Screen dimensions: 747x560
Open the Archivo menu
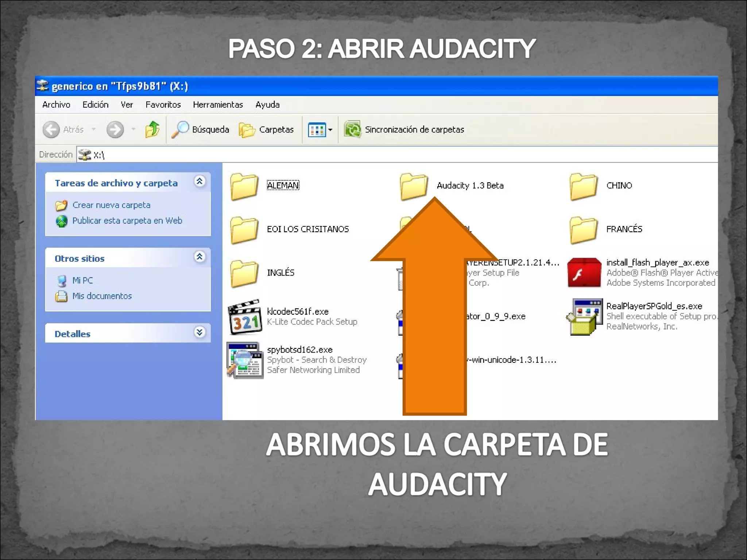(x=56, y=105)
